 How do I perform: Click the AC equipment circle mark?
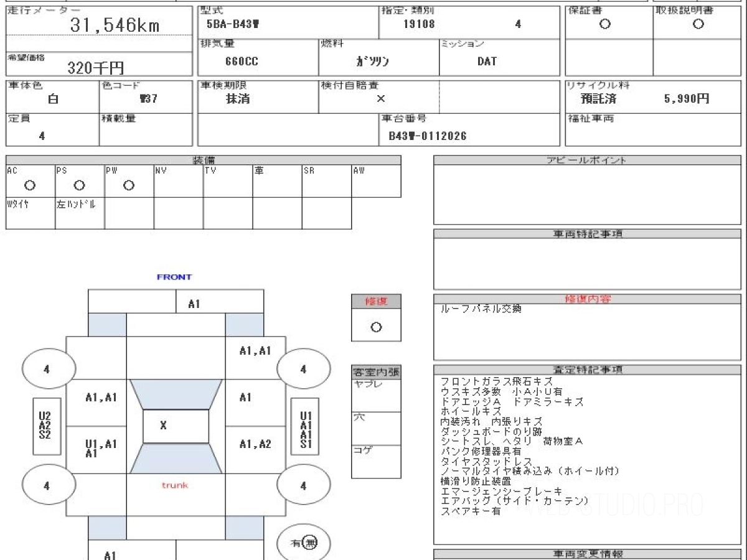[x=30, y=185]
